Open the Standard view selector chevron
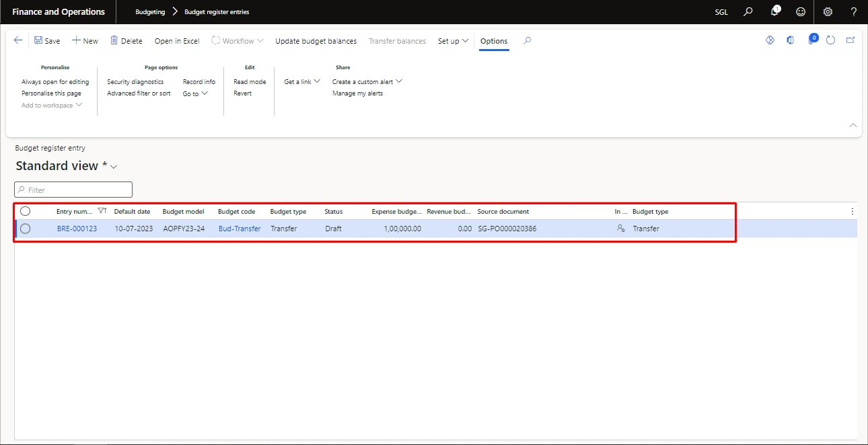Image resolution: width=868 pixels, height=445 pixels. coord(114,167)
